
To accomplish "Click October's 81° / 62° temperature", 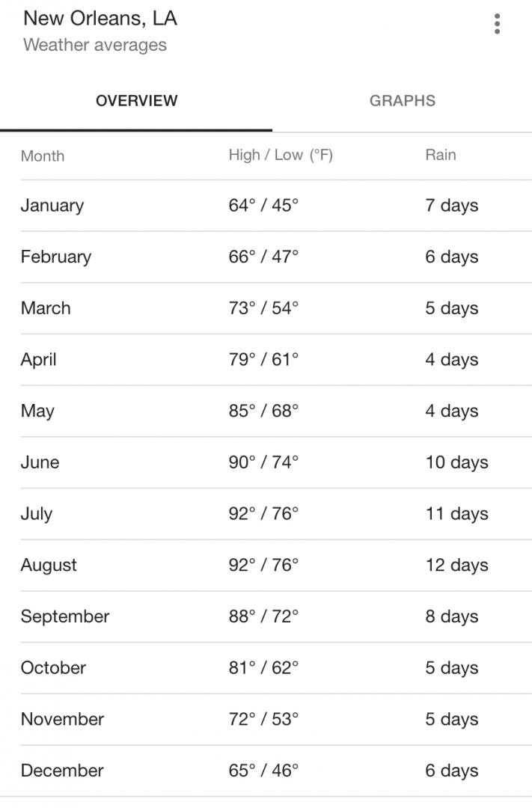I will tap(263, 668).
